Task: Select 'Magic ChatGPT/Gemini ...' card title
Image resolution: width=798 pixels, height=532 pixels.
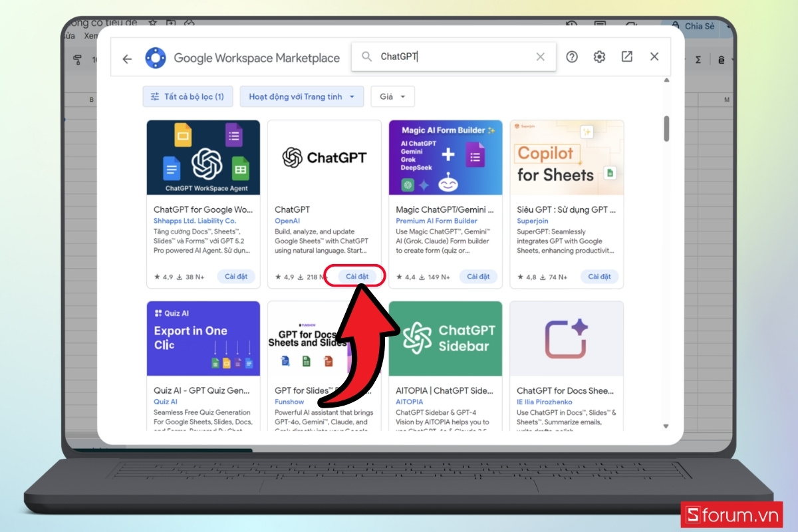Action: (x=445, y=209)
